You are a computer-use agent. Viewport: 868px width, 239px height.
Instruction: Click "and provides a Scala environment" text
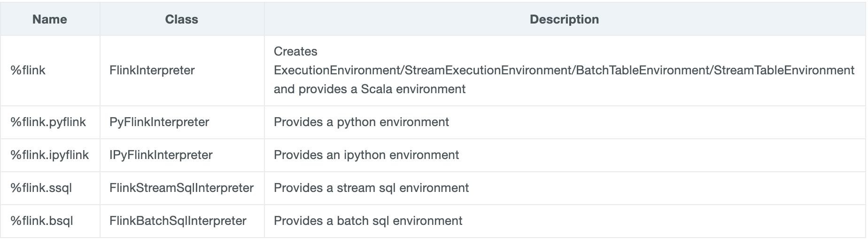point(369,89)
